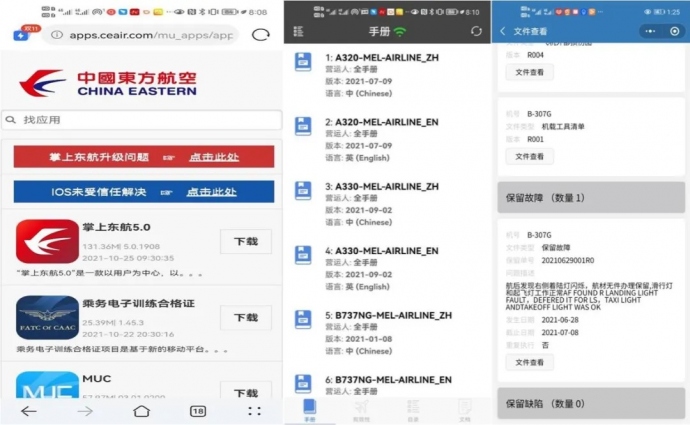690x425 pixels.
Task: Tap the MUC app icon
Action: point(47,385)
